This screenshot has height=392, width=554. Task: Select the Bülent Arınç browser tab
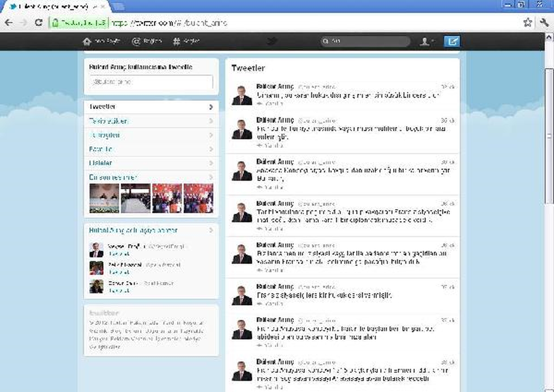pos(55,6)
